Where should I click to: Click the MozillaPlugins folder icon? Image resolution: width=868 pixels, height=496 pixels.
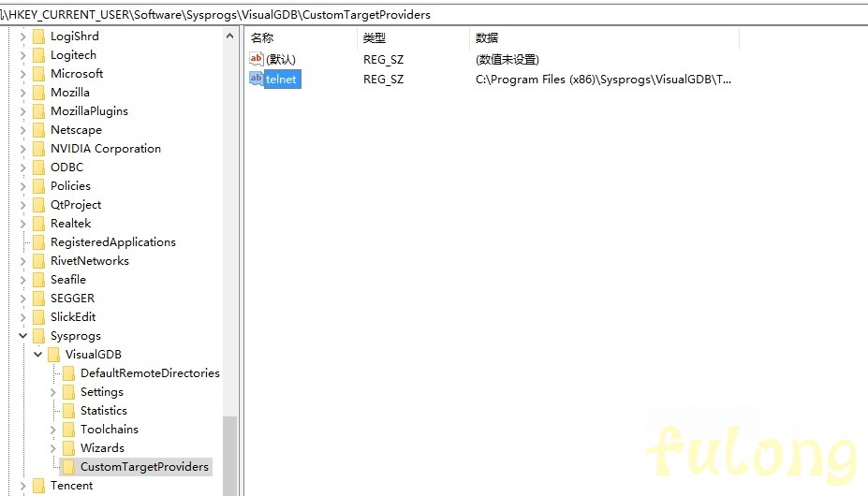(38, 111)
